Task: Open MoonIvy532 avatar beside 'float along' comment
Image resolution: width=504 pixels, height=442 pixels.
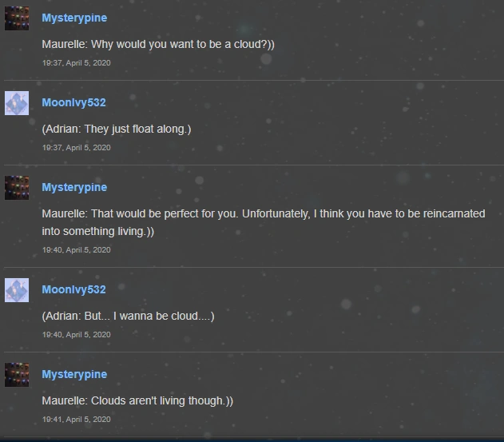Action: click(17, 103)
